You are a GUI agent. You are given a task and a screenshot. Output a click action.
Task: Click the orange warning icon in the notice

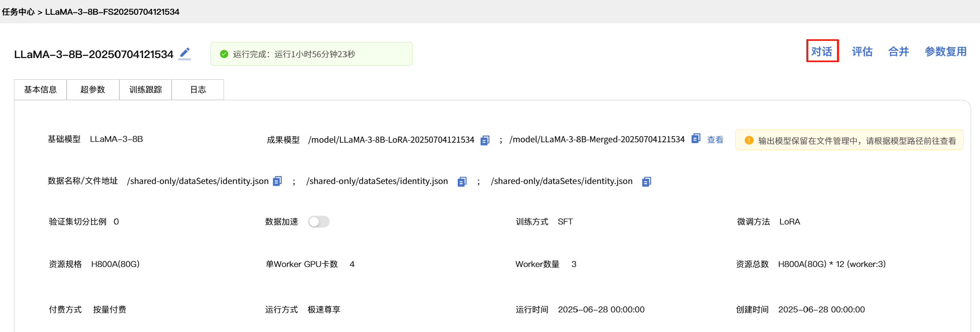(749, 140)
